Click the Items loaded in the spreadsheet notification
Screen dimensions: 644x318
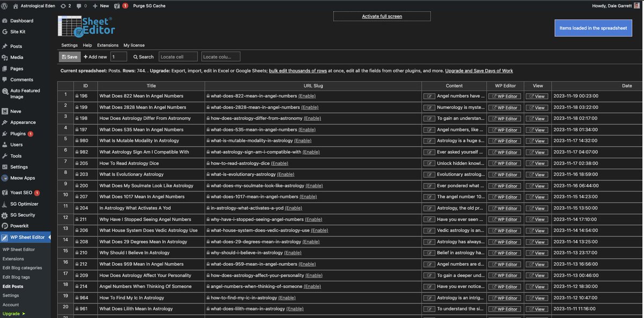click(594, 28)
